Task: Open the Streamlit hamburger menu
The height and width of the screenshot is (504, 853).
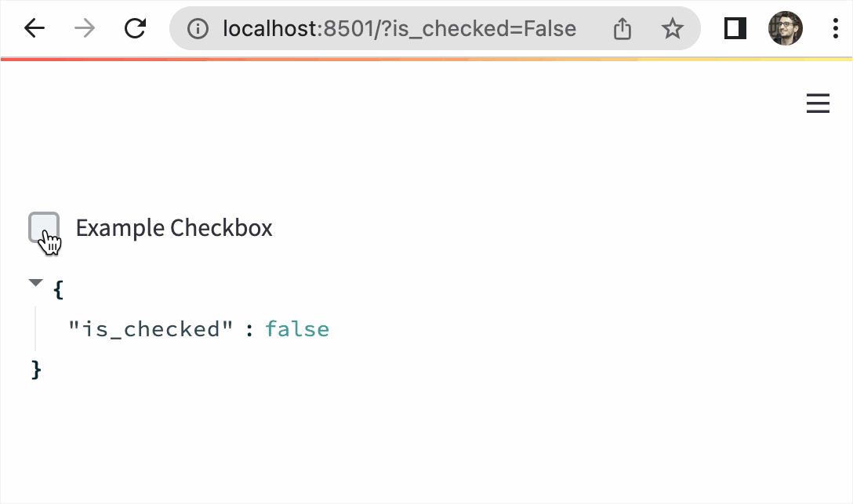Action: click(x=818, y=103)
